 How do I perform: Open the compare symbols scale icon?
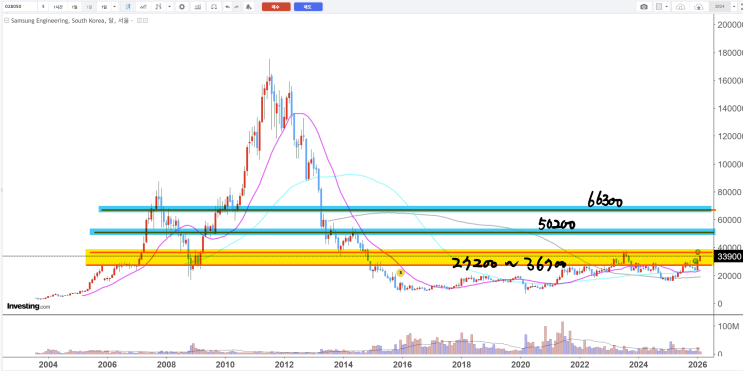coord(214,7)
